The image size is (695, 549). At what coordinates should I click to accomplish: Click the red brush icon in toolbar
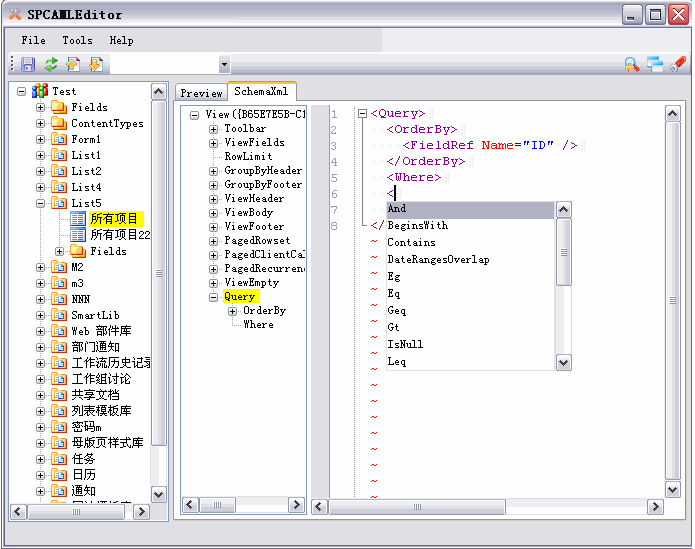[678, 65]
